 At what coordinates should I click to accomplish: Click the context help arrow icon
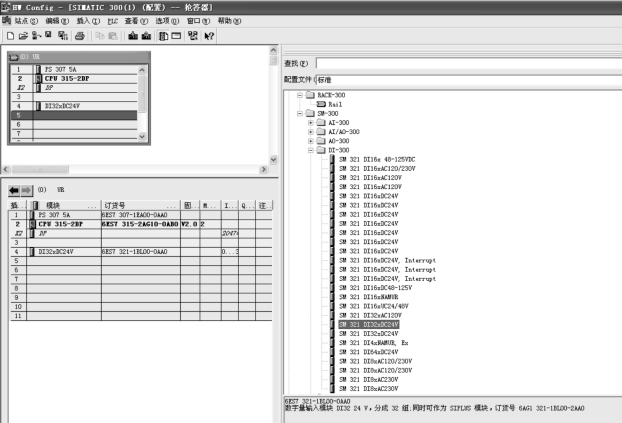point(209,36)
